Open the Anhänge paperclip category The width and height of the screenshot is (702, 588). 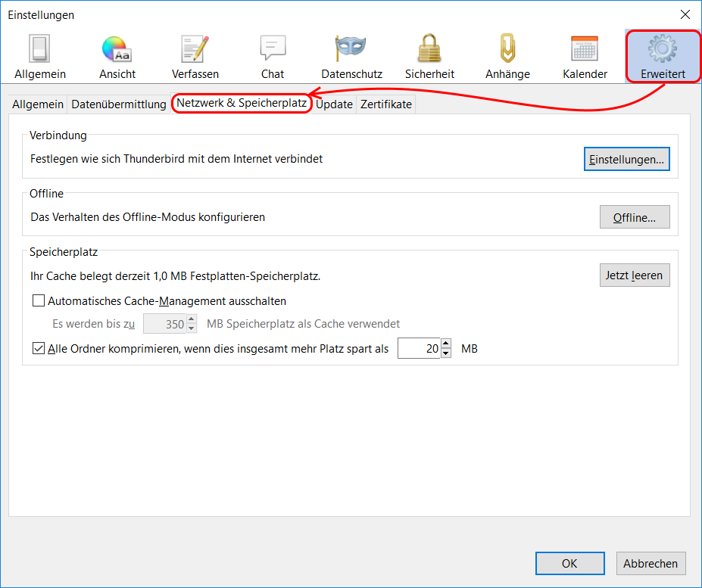tap(507, 57)
